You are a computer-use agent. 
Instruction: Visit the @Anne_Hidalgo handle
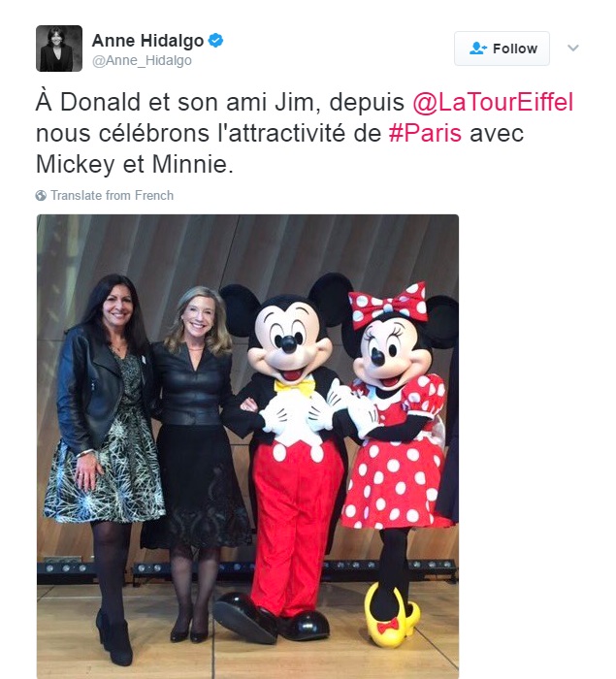(142, 60)
